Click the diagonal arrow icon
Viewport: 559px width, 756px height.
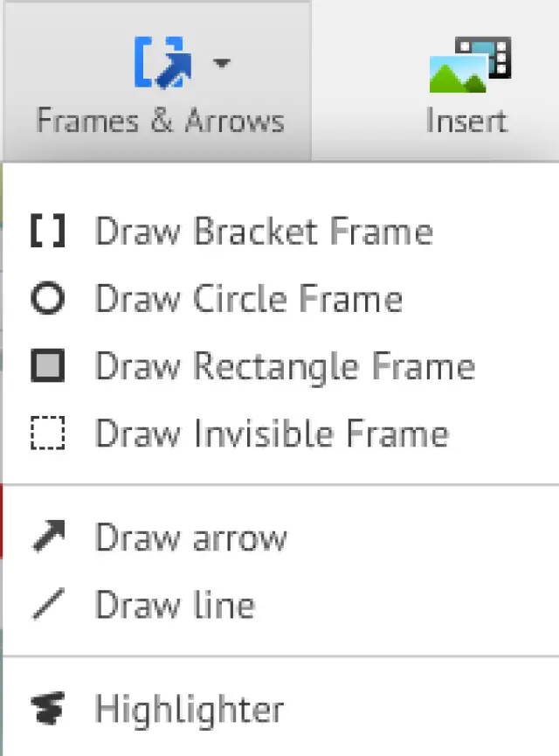coord(47,537)
